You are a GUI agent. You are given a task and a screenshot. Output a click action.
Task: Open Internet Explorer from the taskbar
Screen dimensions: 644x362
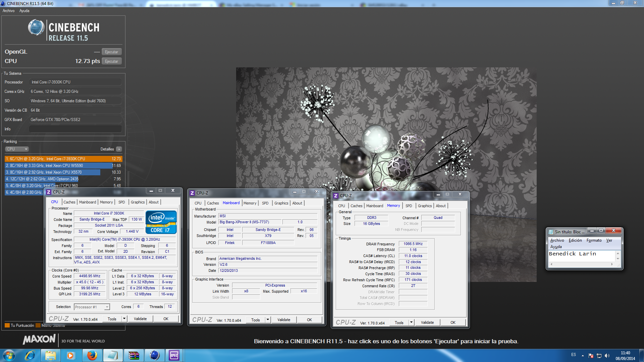30,355
